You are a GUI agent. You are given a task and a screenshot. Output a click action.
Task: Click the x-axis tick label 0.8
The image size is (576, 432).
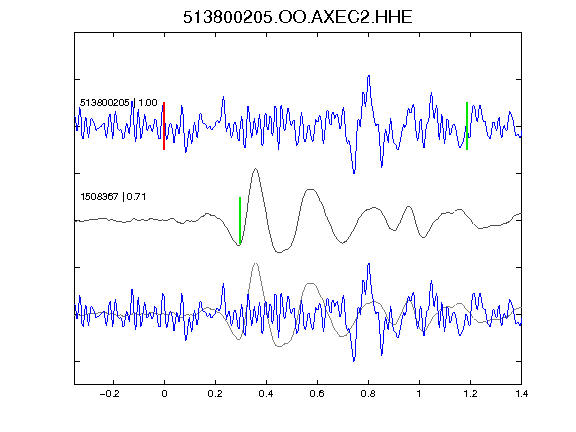(x=368, y=394)
